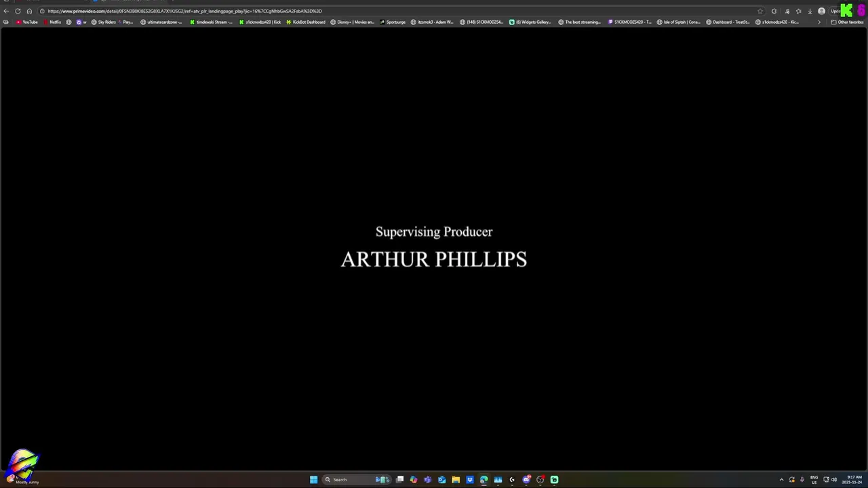Open the Disney+ Movies bookmark

[352, 22]
